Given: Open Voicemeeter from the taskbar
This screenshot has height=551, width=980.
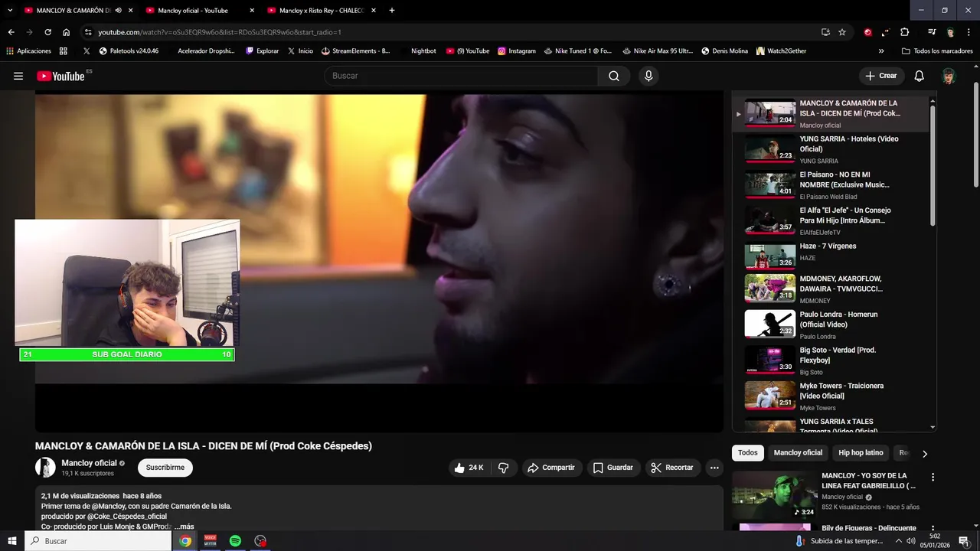Looking at the screenshot, I should click(211, 541).
